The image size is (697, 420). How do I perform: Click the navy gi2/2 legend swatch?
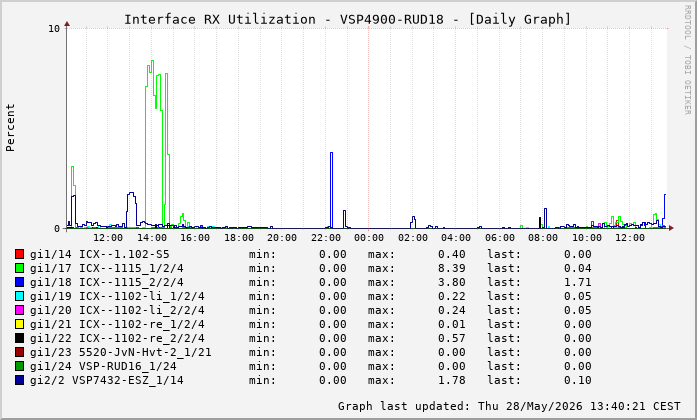pyautogui.click(x=19, y=380)
